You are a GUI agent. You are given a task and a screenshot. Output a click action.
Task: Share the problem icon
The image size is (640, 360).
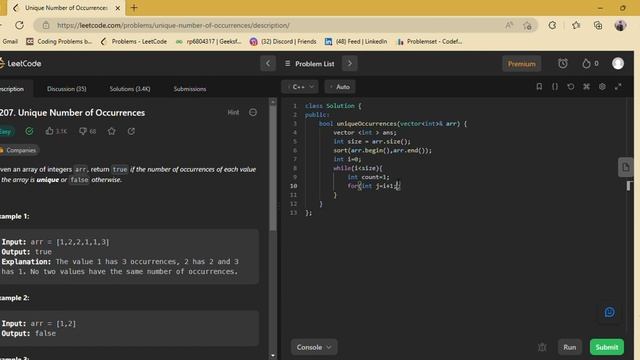point(131,131)
